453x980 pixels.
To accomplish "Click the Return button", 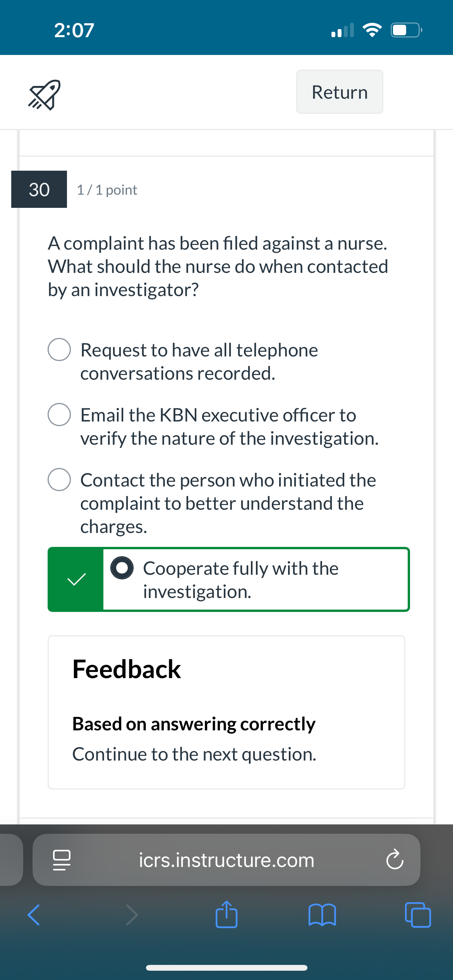I will (340, 92).
